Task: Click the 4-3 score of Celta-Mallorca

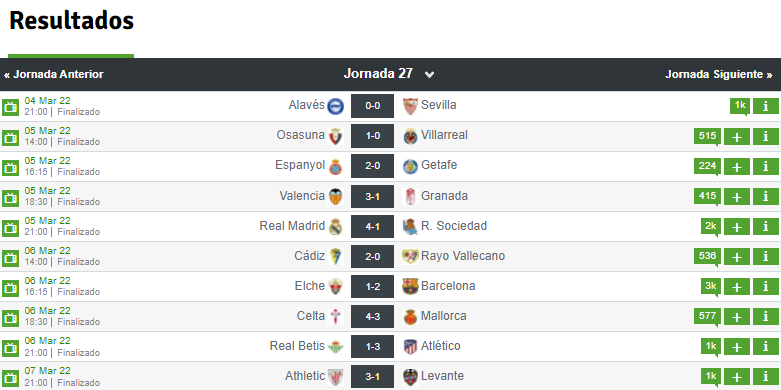Action: point(373,316)
